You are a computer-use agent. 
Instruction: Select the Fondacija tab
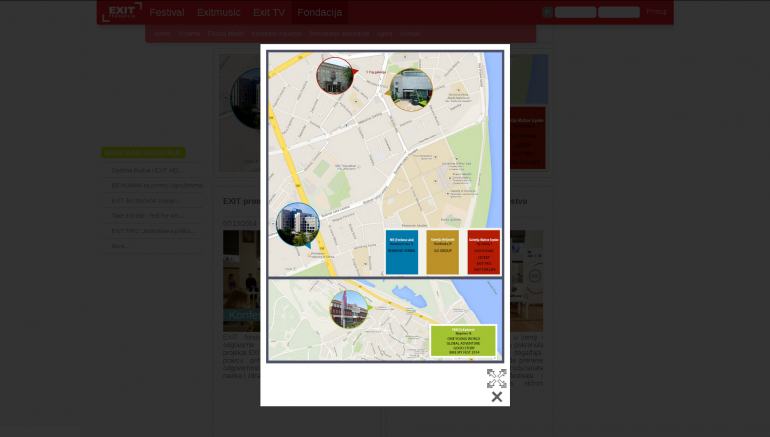[x=319, y=13]
